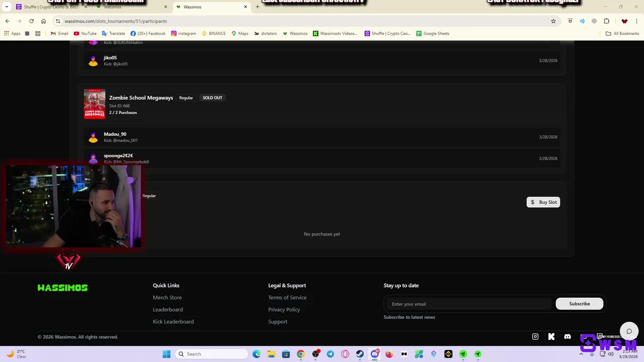This screenshot has width=644, height=362.
Task: Open File Explorer from the taskbar
Action: 271,354
